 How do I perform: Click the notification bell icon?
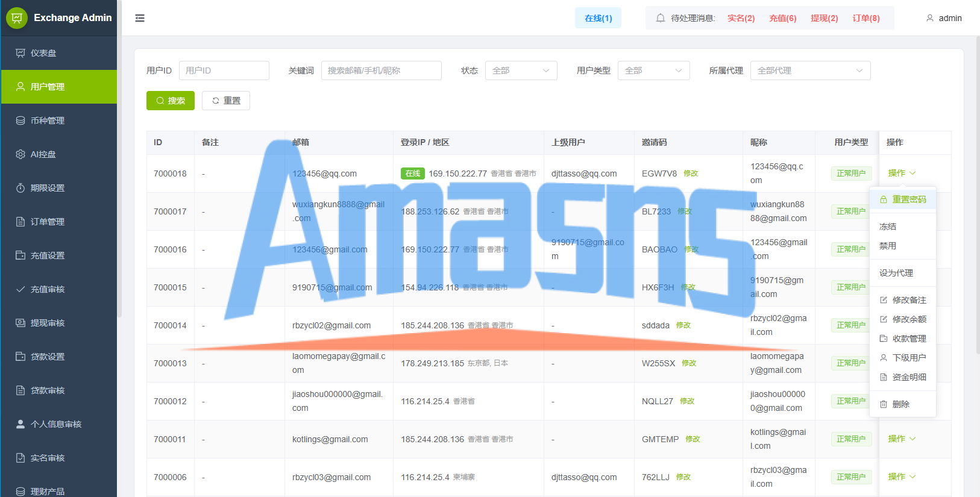(x=661, y=18)
